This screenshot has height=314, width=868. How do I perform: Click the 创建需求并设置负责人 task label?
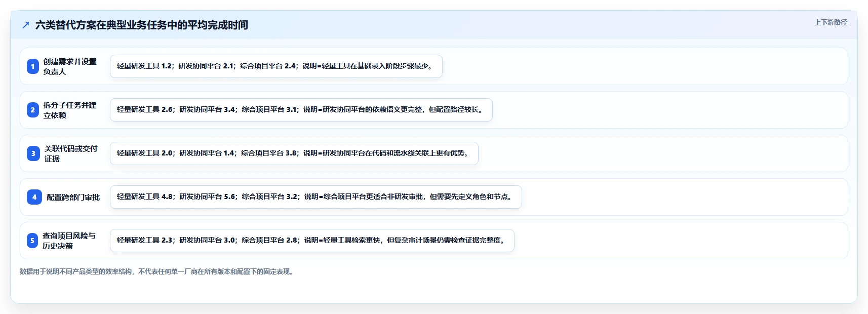pyautogui.click(x=69, y=66)
